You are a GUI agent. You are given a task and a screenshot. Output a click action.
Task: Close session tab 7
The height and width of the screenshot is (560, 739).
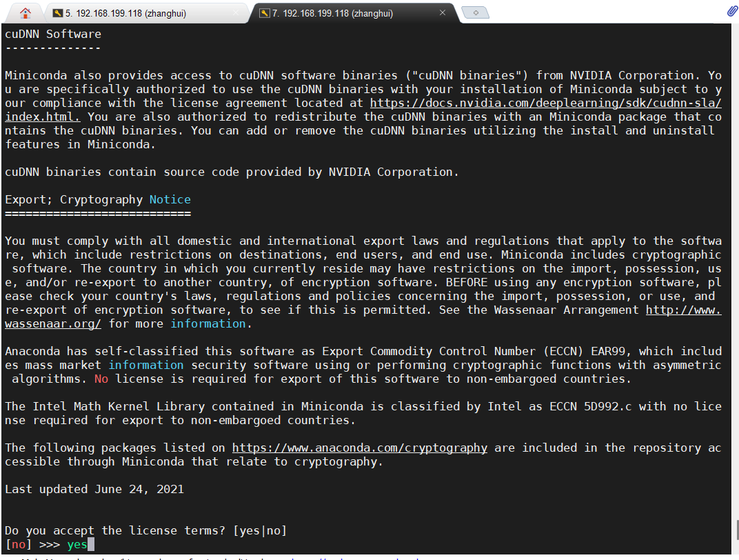click(x=442, y=12)
